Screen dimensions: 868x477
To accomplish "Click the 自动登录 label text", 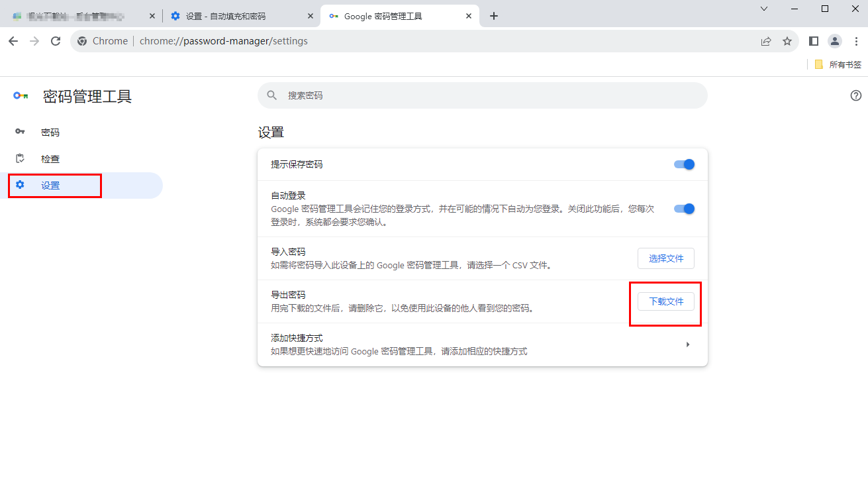I will tap(288, 196).
